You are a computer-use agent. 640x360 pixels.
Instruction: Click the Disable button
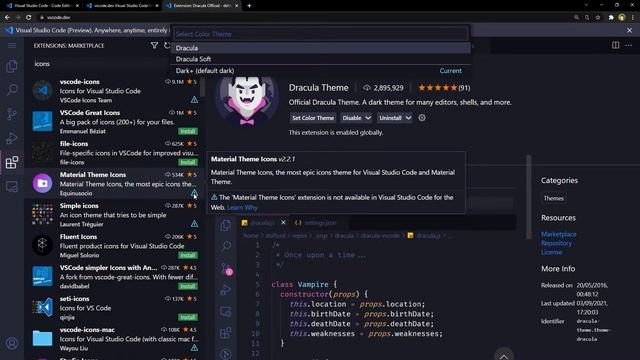coord(352,118)
